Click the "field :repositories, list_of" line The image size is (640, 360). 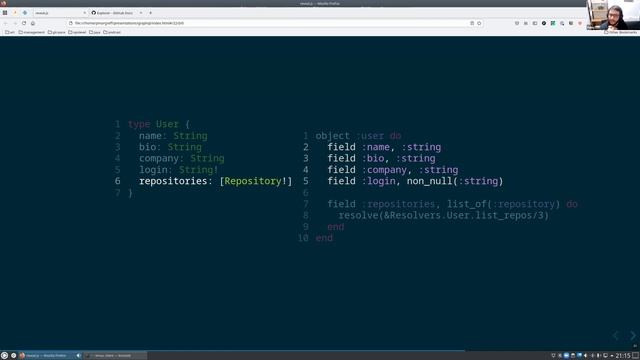pos(452,204)
